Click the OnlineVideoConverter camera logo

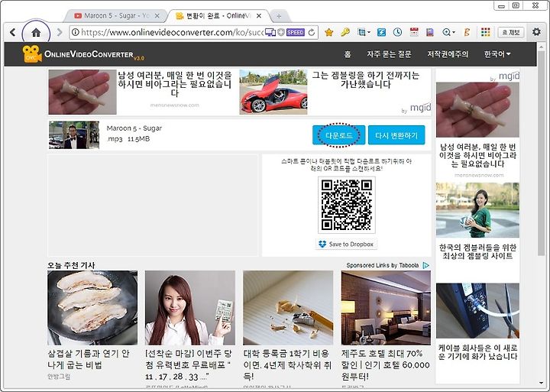[x=31, y=53]
